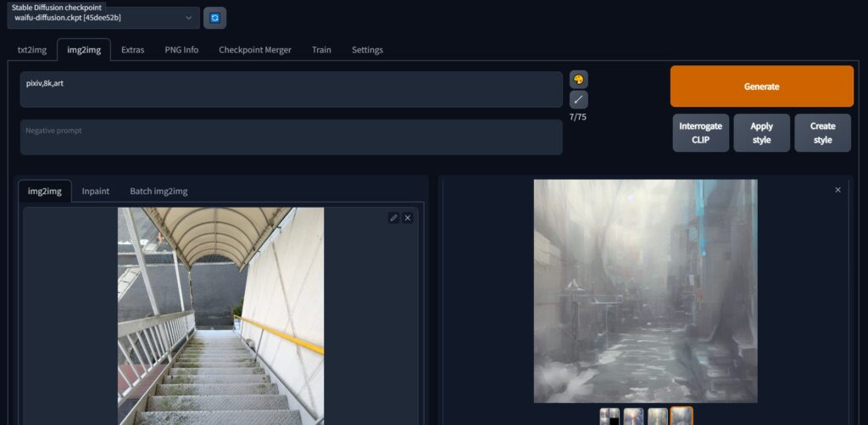
Task: Click the palette random artist icon
Action: tap(579, 80)
